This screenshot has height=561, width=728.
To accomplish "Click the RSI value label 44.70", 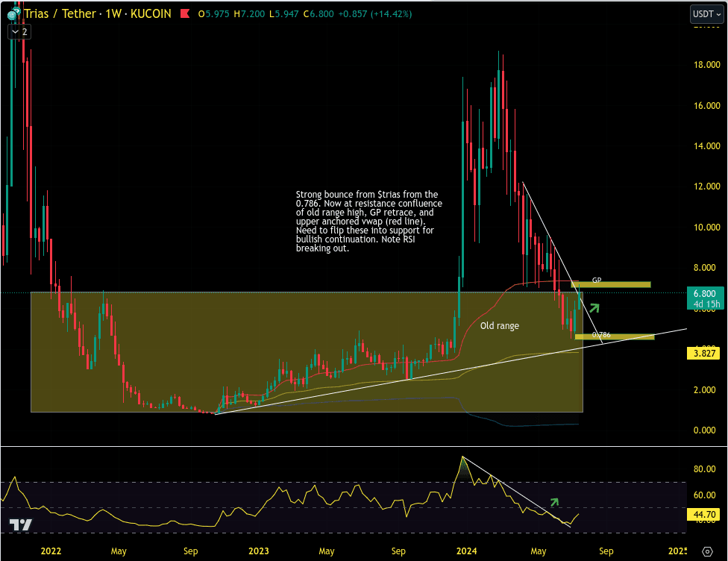I will click(704, 514).
